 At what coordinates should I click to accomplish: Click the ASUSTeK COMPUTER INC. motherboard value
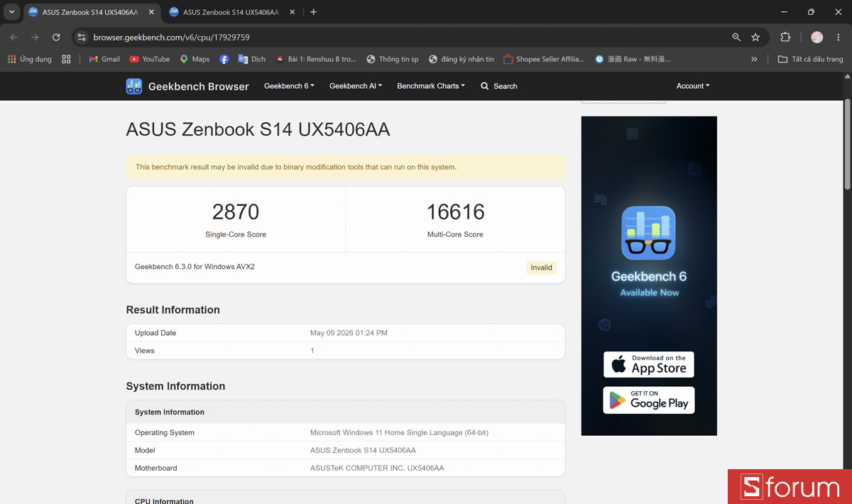(377, 468)
